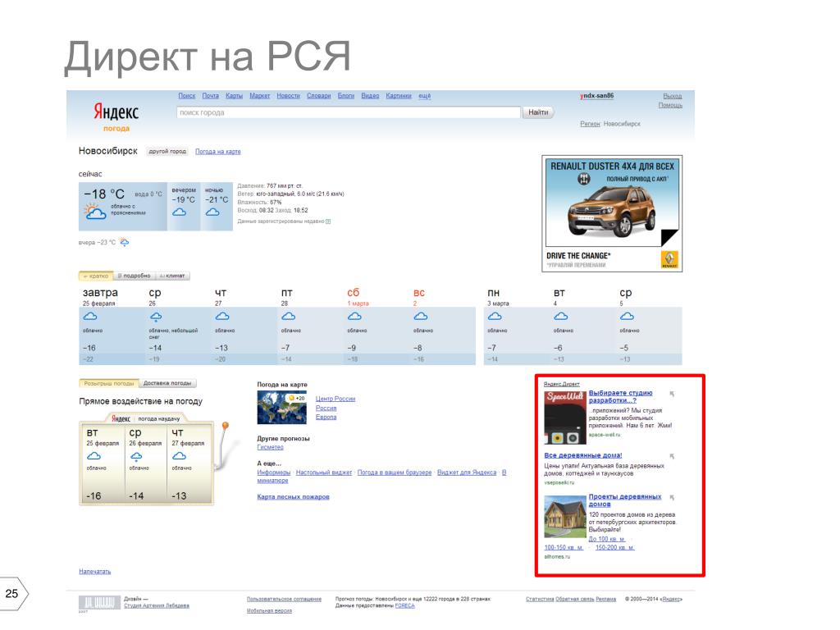The image size is (840, 630).
Task: Change region via Регион link
Action: click(x=590, y=124)
